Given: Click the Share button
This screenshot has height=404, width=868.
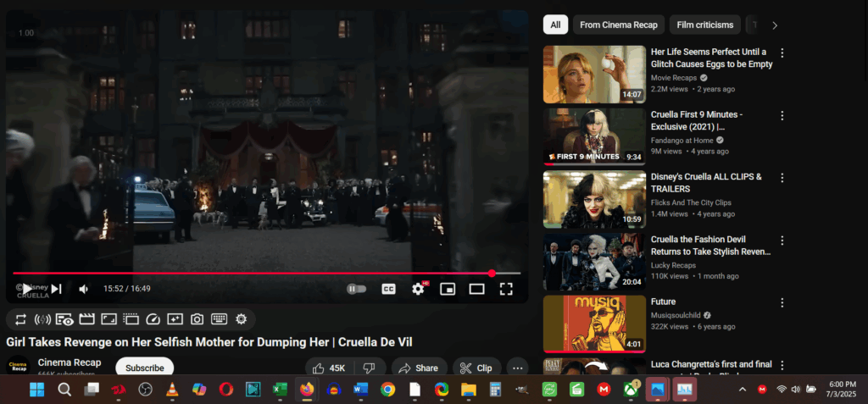Looking at the screenshot, I should 419,368.
